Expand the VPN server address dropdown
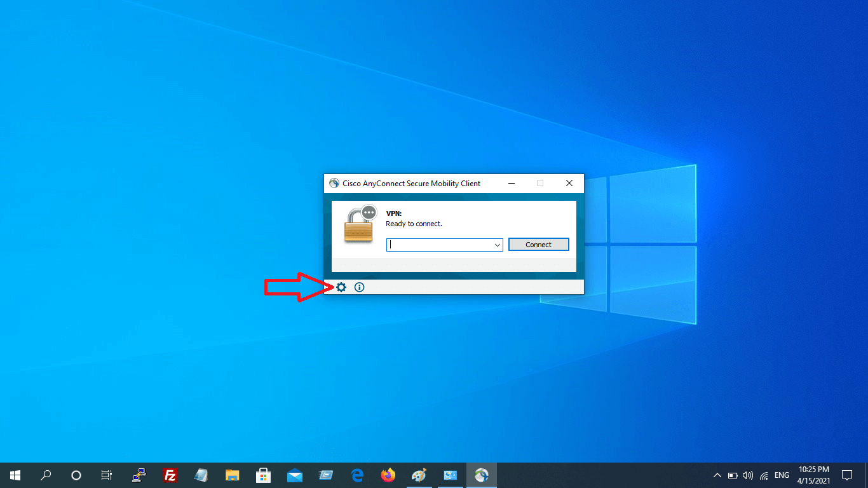 coord(497,245)
